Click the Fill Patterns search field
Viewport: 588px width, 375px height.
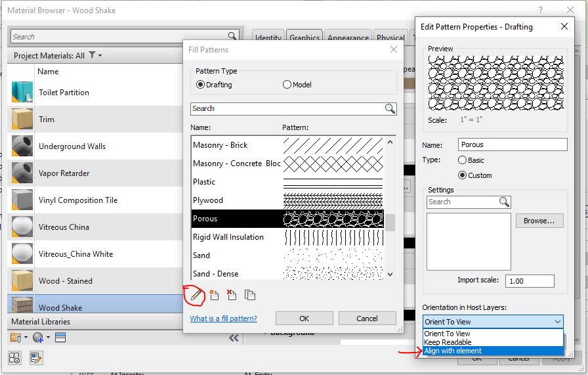click(287, 109)
